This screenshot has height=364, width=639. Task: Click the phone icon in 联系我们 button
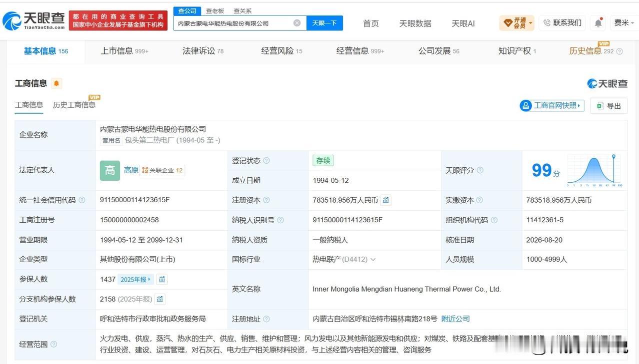point(547,23)
